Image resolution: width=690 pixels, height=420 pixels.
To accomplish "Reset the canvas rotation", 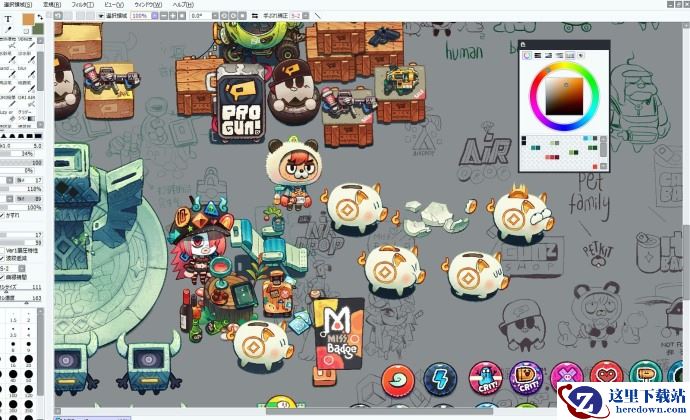I will (242, 15).
